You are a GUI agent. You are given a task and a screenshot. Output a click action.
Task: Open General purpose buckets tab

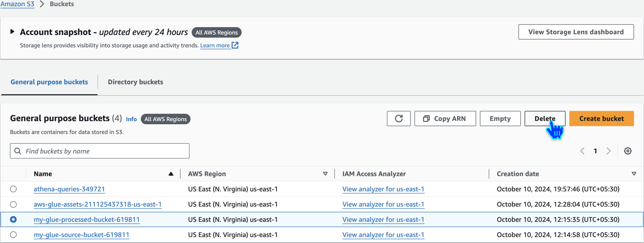(49, 82)
